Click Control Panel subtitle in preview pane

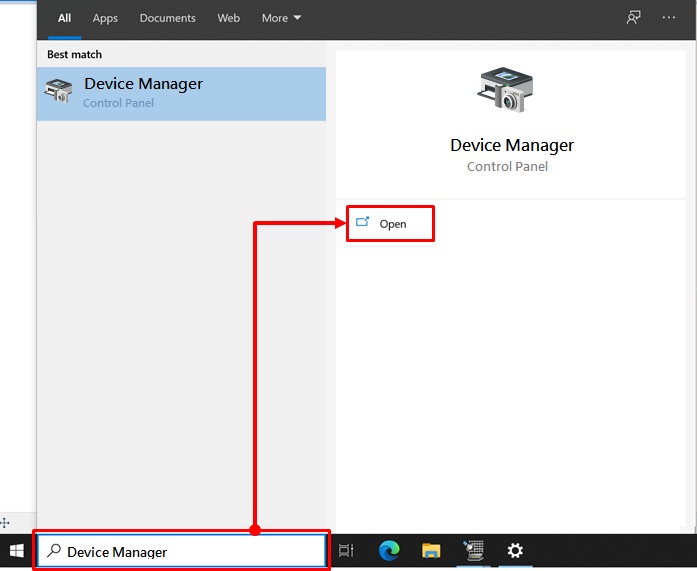point(507,167)
